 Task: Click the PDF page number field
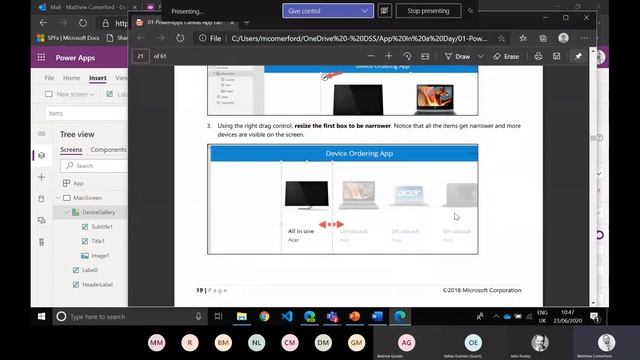(140, 56)
